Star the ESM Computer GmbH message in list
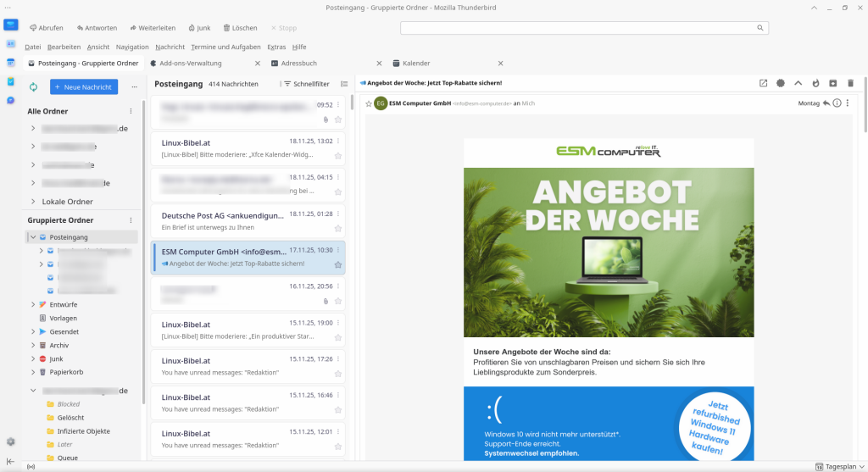This screenshot has width=868, height=472. tap(338, 265)
